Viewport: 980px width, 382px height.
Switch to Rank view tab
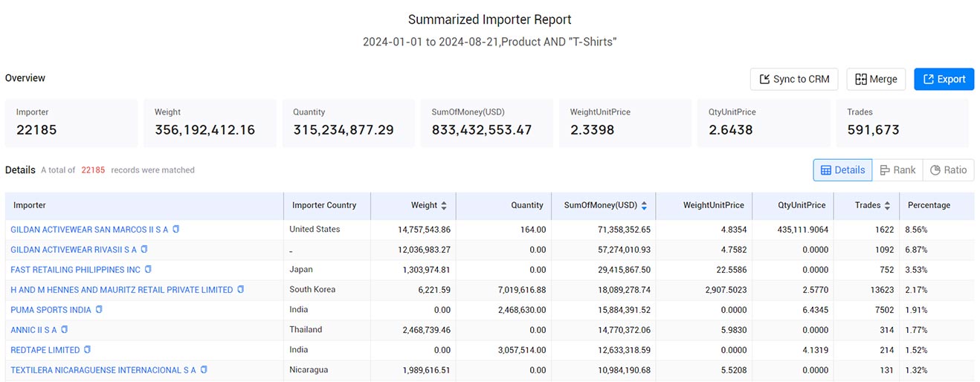pyautogui.click(x=897, y=170)
